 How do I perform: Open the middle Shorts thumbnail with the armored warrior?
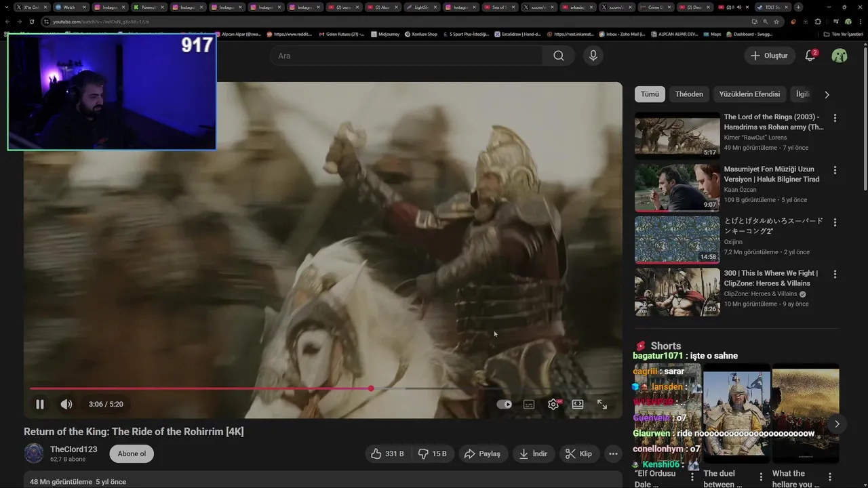tap(736, 414)
